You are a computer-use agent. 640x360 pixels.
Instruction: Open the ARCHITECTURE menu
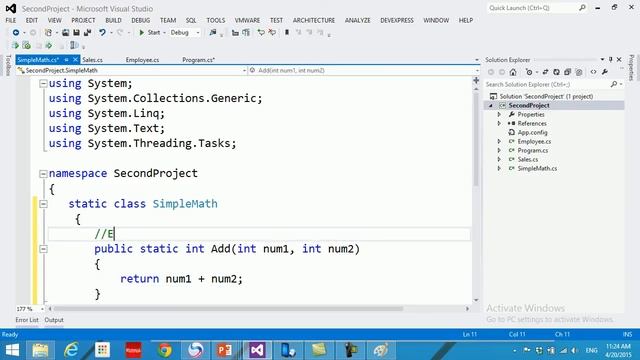point(314,20)
